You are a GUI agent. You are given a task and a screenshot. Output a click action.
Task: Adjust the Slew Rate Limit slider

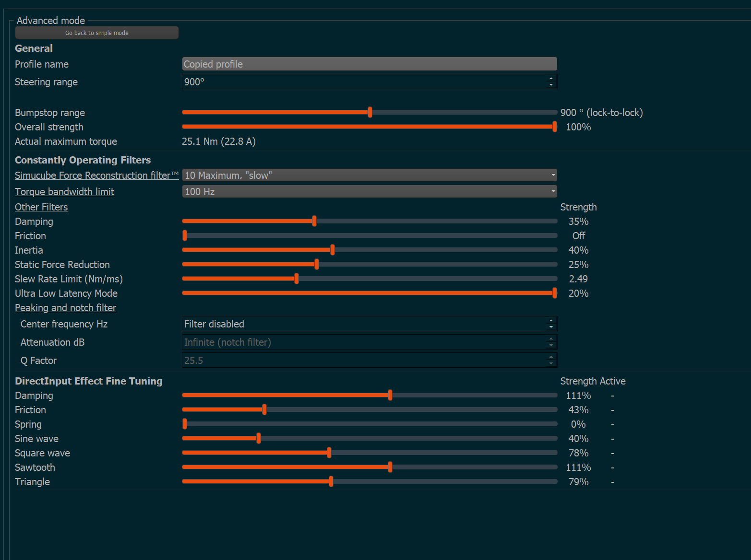370,279
